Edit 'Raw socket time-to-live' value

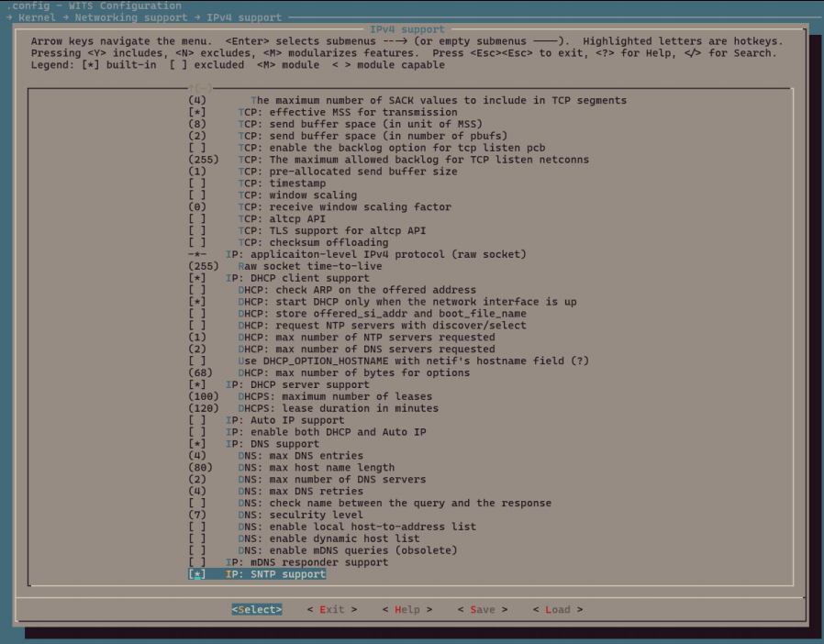(285, 266)
